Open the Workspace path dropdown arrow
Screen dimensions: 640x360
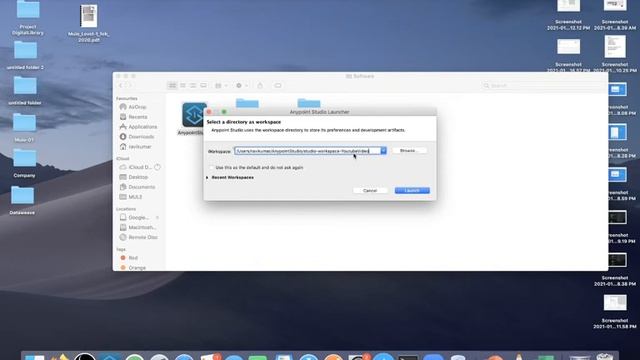383,151
